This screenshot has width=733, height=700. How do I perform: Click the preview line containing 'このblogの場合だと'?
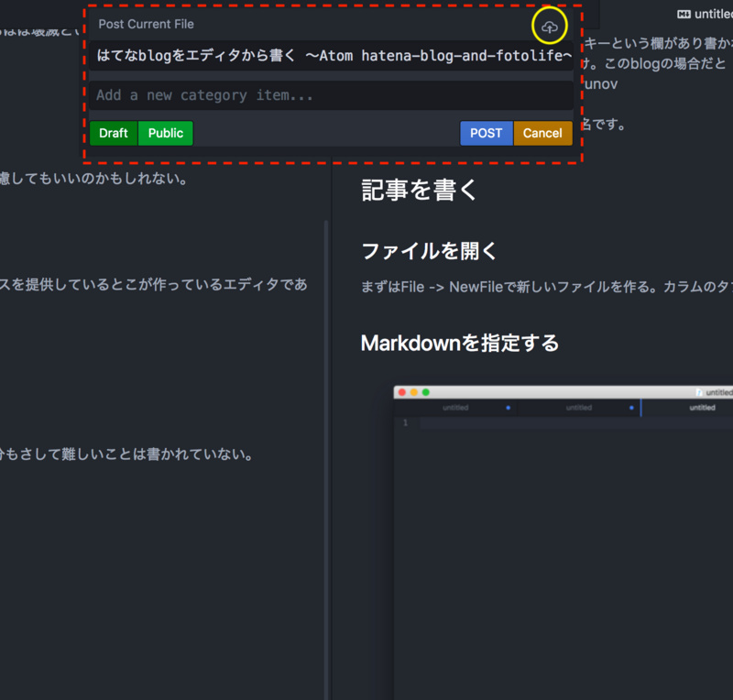point(654,63)
